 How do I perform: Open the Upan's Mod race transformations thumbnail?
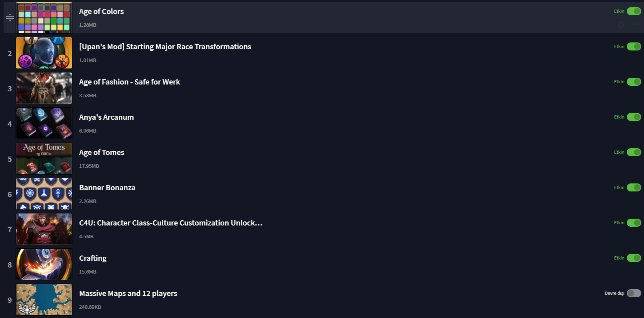[x=44, y=53]
